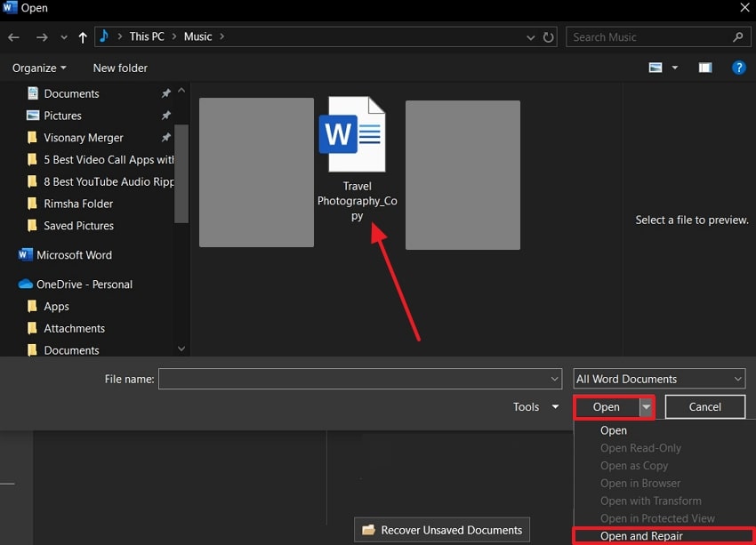Open the Tools dropdown
756x545 pixels.
[x=535, y=407]
